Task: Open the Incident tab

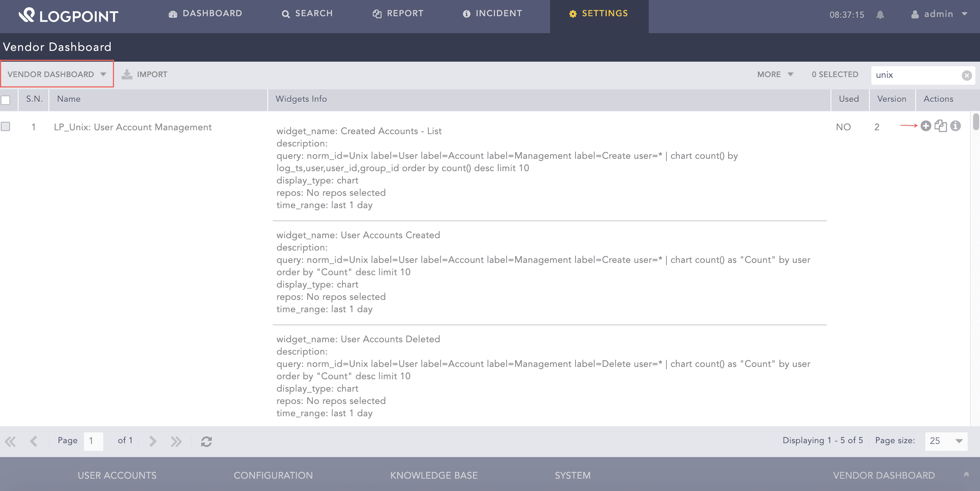Action: click(x=492, y=13)
